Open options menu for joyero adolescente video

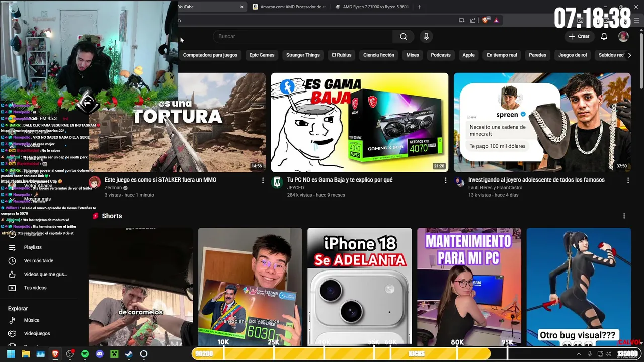pos(628,180)
